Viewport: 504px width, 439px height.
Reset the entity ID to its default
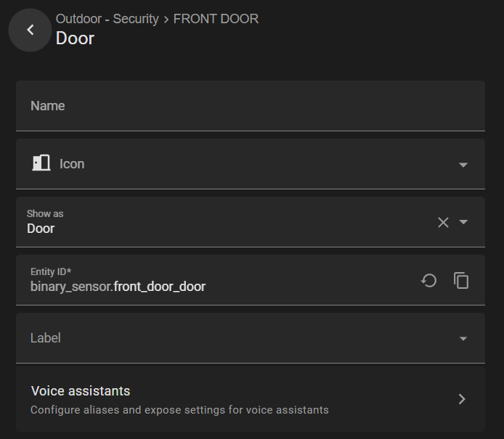429,280
